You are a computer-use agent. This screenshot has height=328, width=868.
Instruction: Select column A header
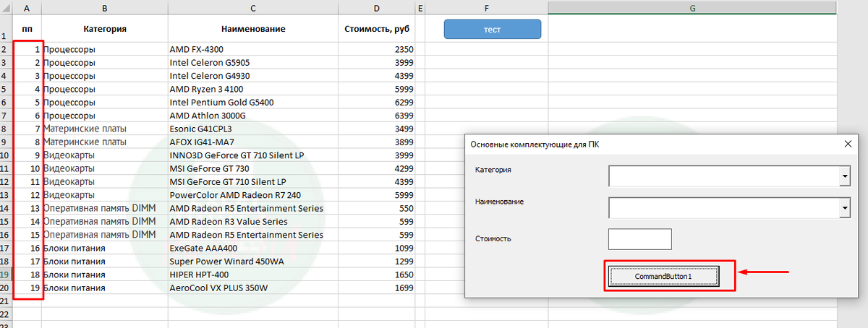pyautogui.click(x=27, y=8)
